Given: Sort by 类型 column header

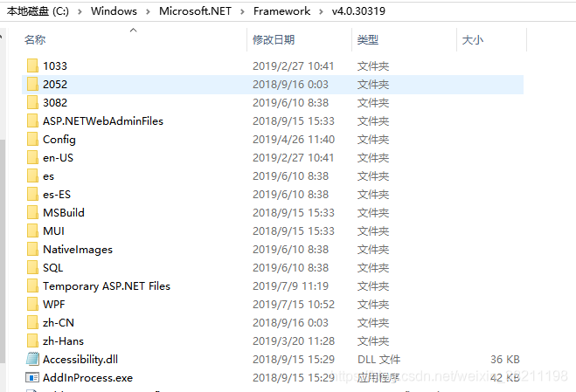Looking at the screenshot, I should coord(368,39).
